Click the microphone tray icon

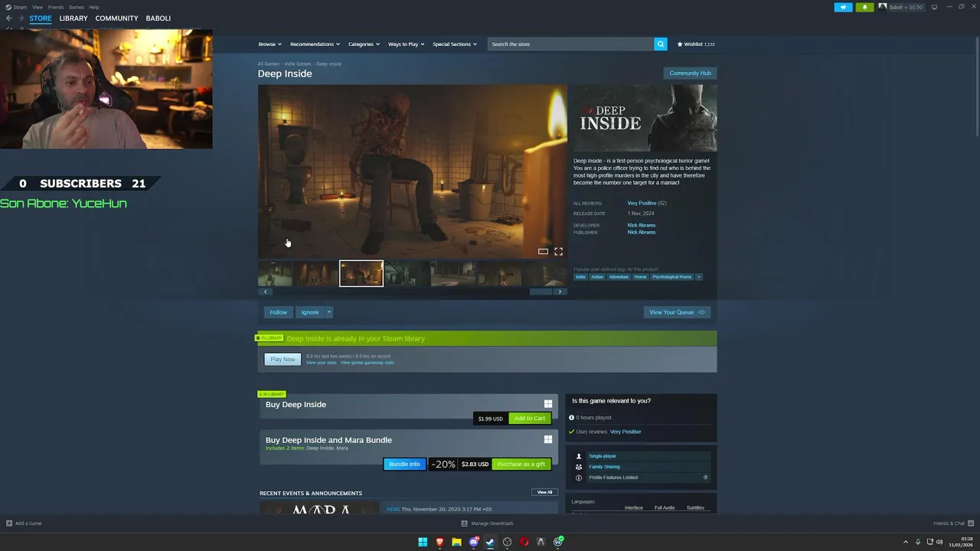[918, 542]
